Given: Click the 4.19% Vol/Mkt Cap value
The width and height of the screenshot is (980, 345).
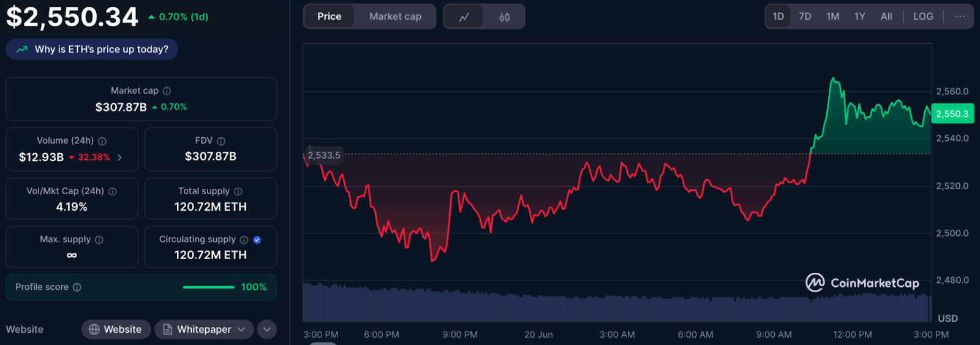Looking at the screenshot, I should point(72,207).
